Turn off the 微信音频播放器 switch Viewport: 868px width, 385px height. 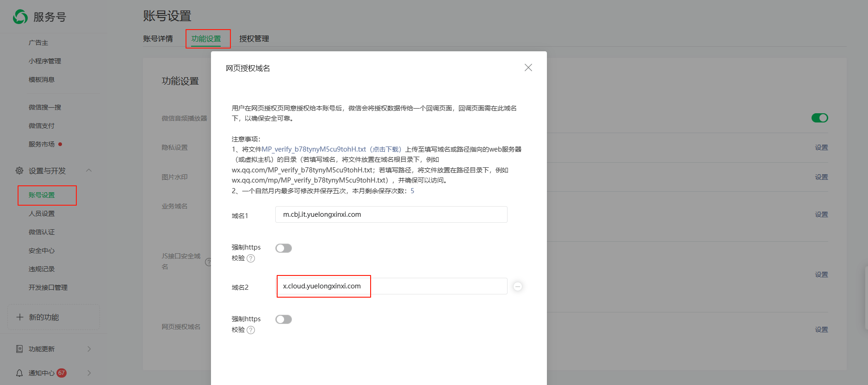click(x=820, y=118)
